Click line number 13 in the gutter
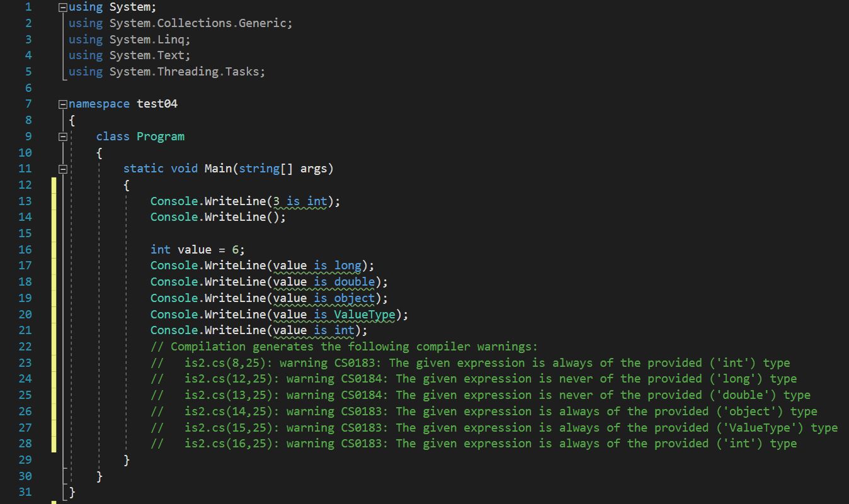The width and height of the screenshot is (849, 504). point(25,201)
